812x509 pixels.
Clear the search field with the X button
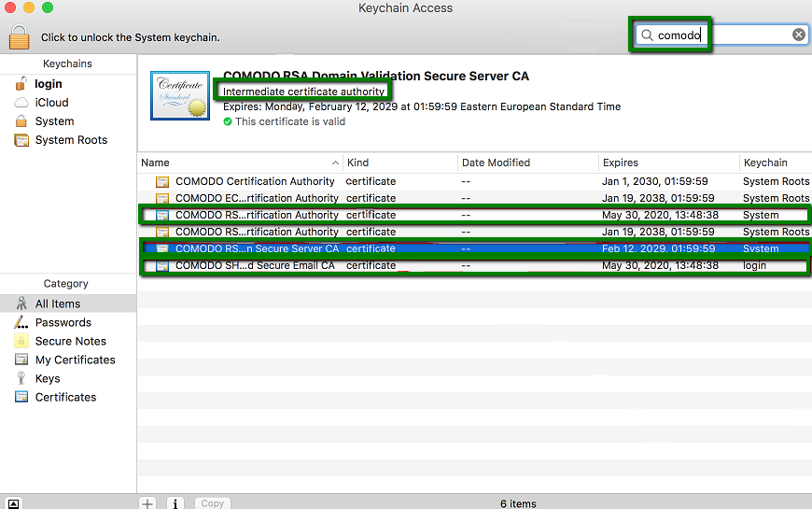[799, 35]
